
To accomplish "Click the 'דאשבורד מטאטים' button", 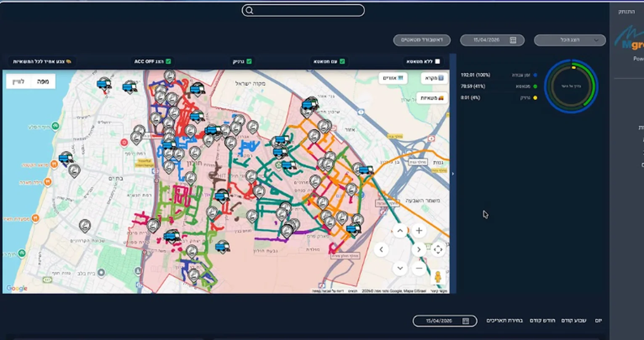I will tap(422, 40).
